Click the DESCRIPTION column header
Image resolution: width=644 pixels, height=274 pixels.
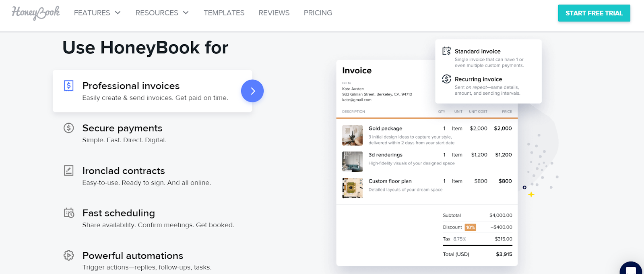353,112
